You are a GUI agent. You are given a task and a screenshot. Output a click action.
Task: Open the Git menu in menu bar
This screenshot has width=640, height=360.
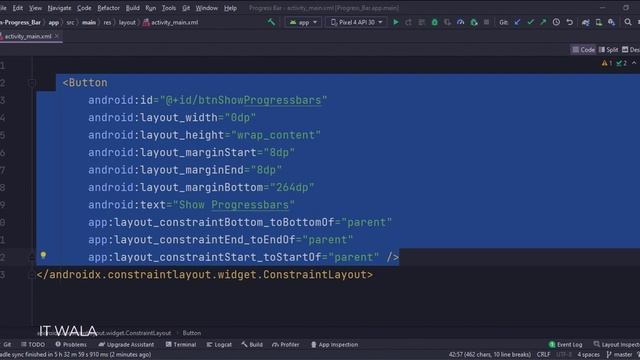pos(186,8)
